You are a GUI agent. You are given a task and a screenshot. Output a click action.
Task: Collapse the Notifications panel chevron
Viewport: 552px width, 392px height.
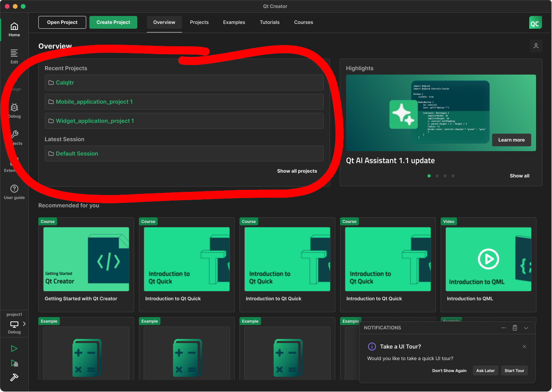pos(526,328)
